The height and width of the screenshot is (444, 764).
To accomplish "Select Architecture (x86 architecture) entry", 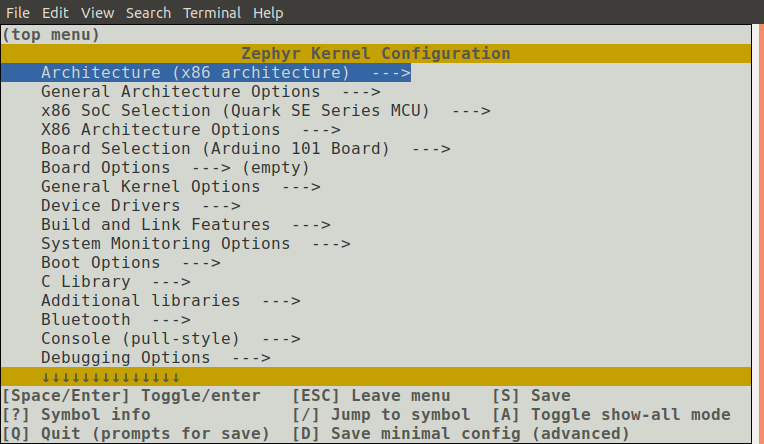I will [206, 73].
